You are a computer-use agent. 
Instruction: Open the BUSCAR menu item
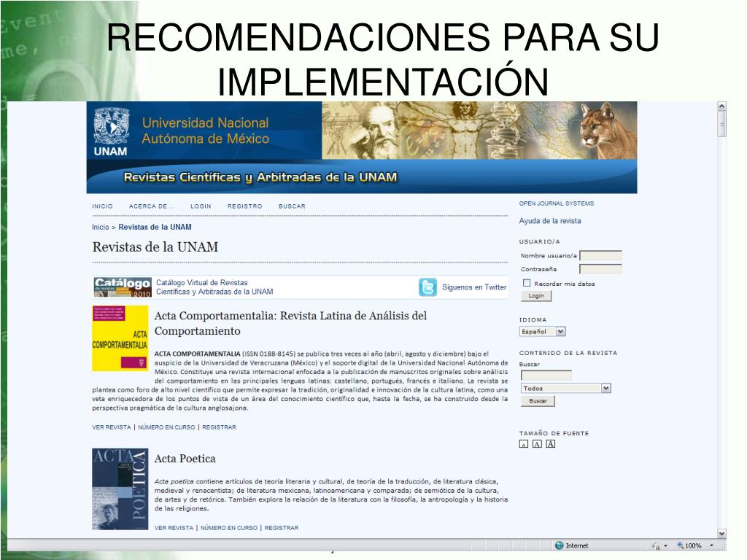pyautogui.click(x=292, y=206)
